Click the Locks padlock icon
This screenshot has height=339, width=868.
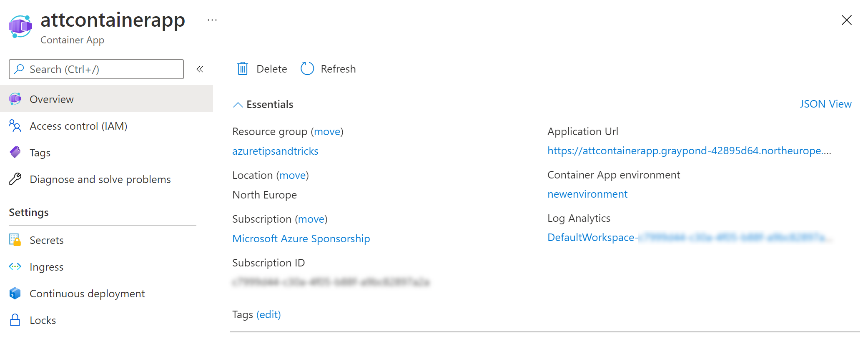15,320
